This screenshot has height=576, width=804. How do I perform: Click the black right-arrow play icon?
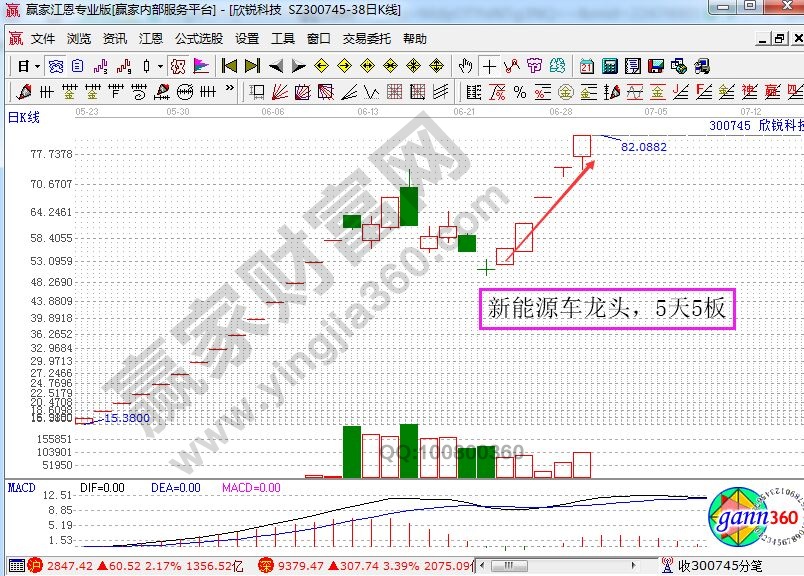(x=298, y=66)
